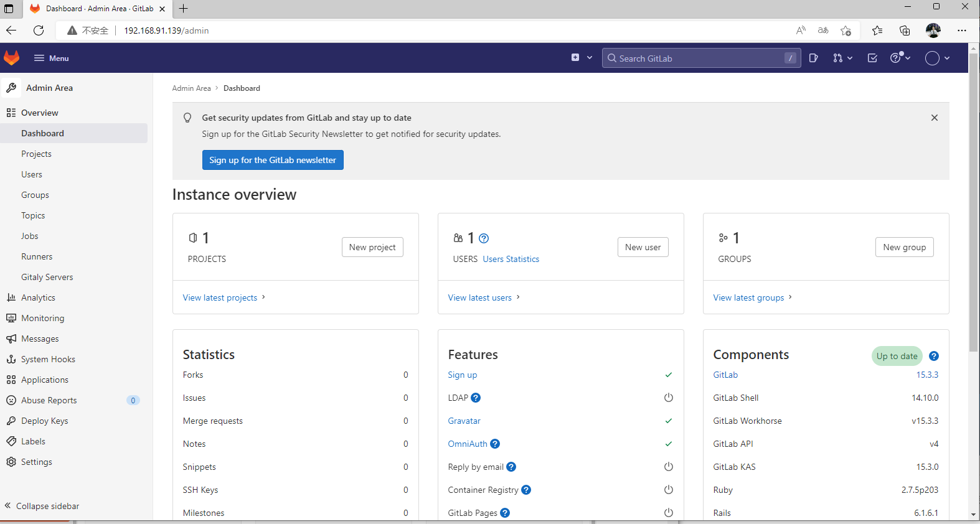Viewport: 980px width, 524px height.
Task: Open the create new plus dropdown
Action: click(x=582, y=58)
